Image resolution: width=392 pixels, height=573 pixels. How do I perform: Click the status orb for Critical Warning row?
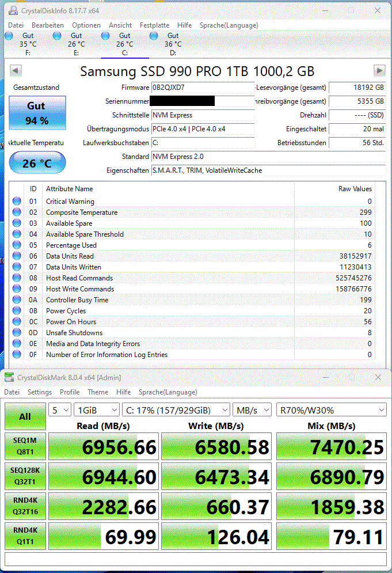(17, 201)
